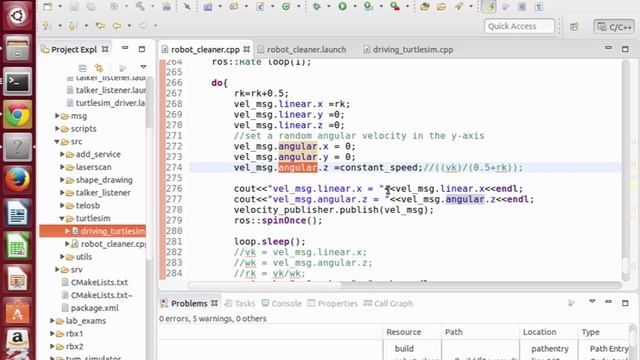Screen dimensions: 640x360
Task: Click the Back navigation arrow icon
Action: pyautogui.click(x=117, y=26)
